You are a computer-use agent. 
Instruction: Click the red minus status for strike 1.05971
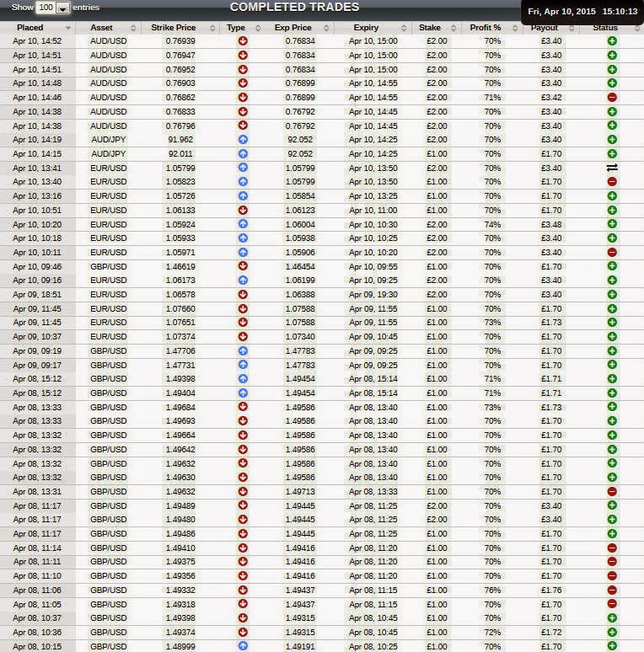pos(612,253)
